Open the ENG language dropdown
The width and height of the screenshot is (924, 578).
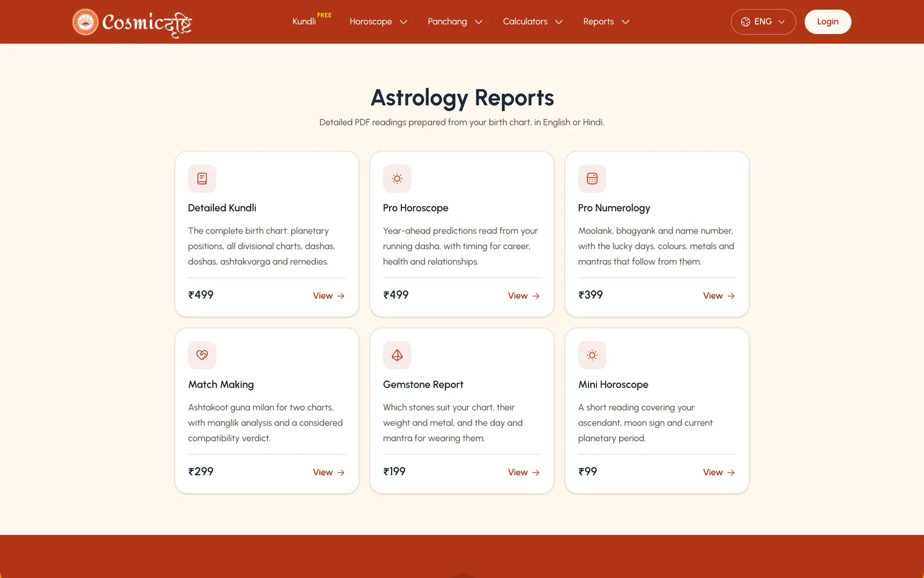point(763,22)
